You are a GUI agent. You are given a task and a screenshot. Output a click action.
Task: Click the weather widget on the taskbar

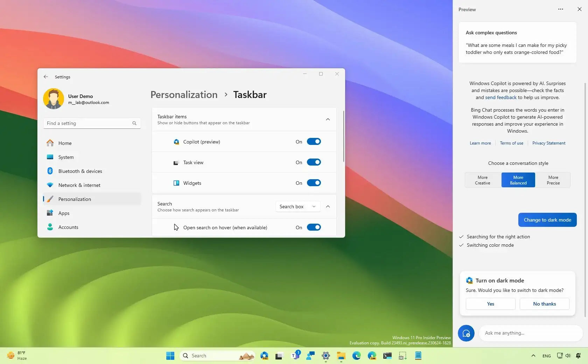[x=17, y=356]
